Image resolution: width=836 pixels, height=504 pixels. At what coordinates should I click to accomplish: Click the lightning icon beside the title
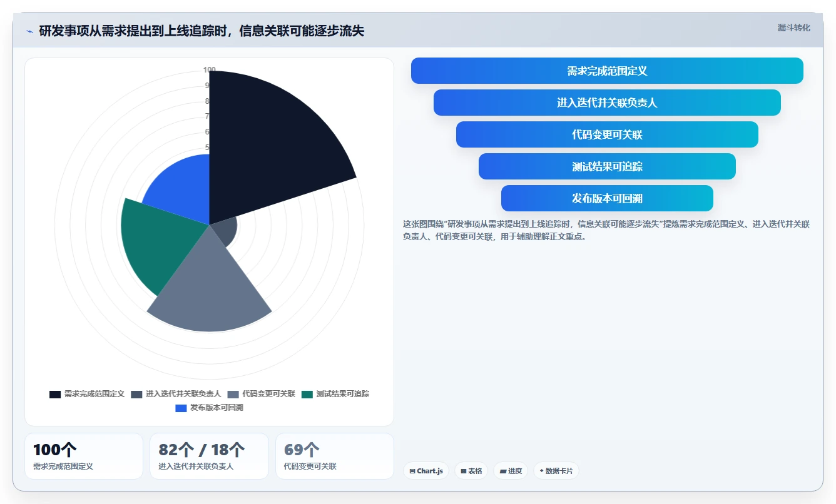[x=30, y=31]
